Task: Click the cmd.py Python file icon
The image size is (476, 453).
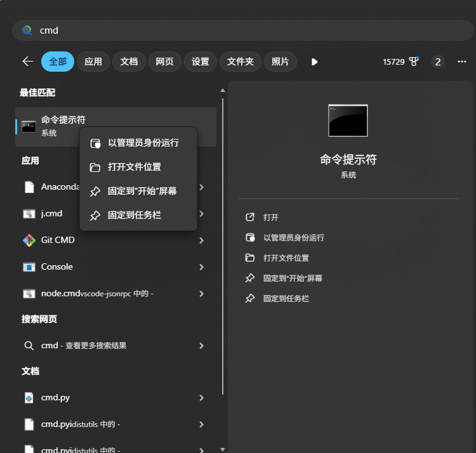Action: 29,398
